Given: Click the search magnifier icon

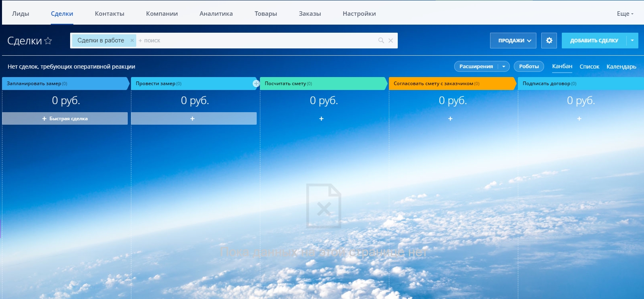Looking at the screenshot, I should [x=381, y=40].
